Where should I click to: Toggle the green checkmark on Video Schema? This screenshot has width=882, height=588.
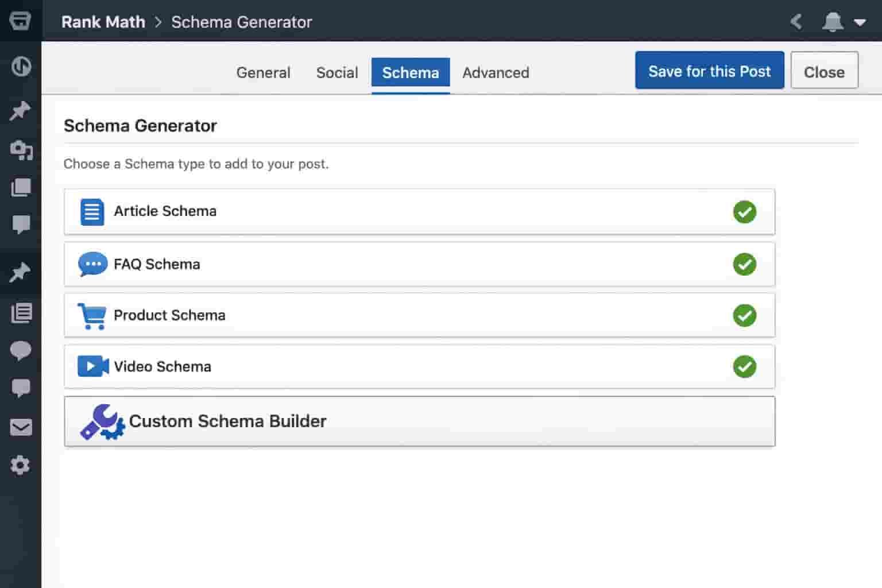[745, 366]
